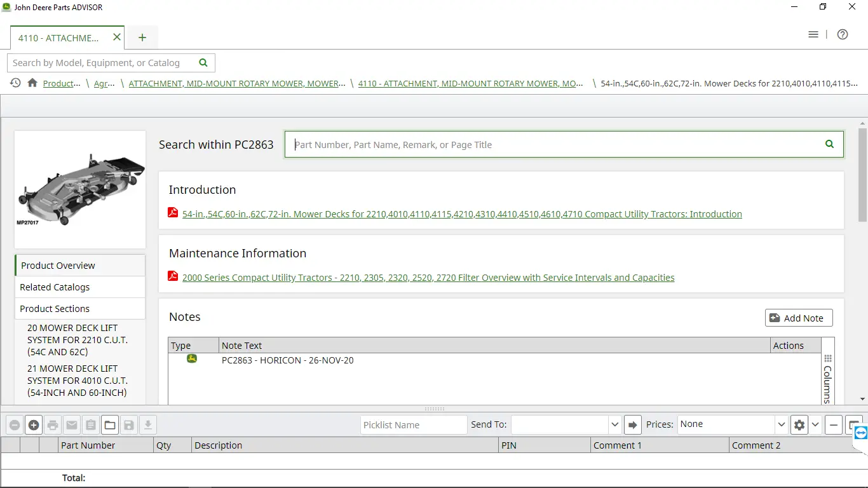Remove selected picklist item
This screenshot has height=488, width=868.
(x=15, y=424)
